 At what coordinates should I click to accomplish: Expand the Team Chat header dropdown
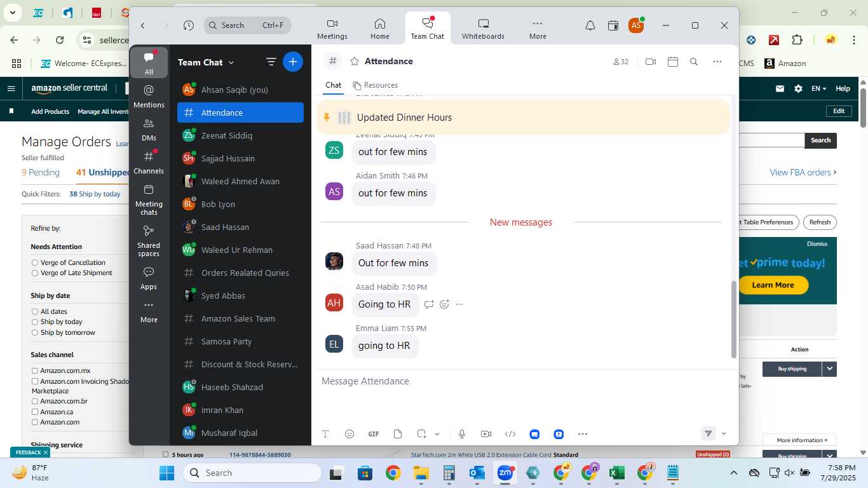[231, 62]
